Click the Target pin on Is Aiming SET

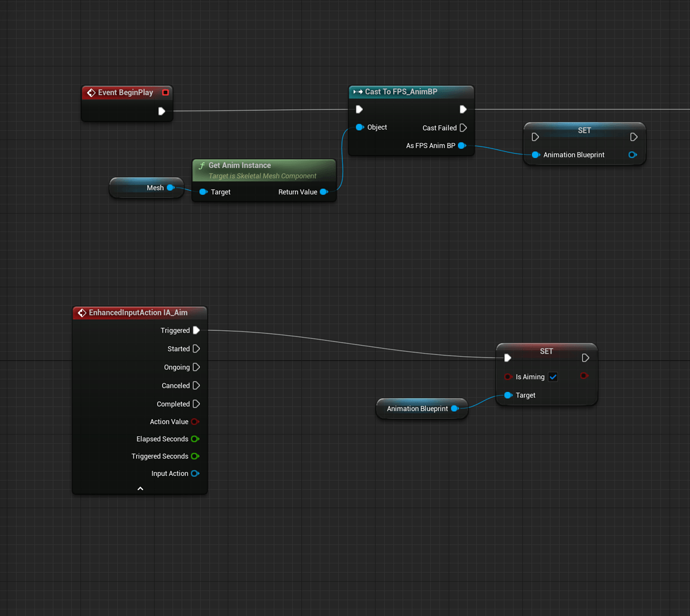click(508, 395)
